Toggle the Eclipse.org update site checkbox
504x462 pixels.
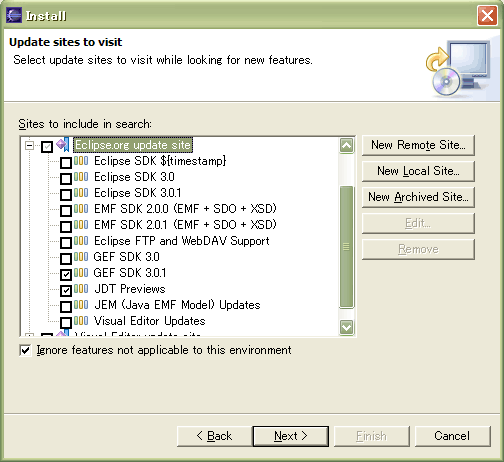[47, 146]
